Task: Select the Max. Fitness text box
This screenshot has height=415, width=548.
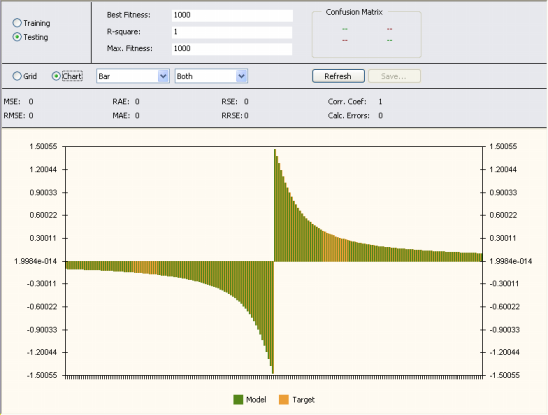Action: click(232, 49)
